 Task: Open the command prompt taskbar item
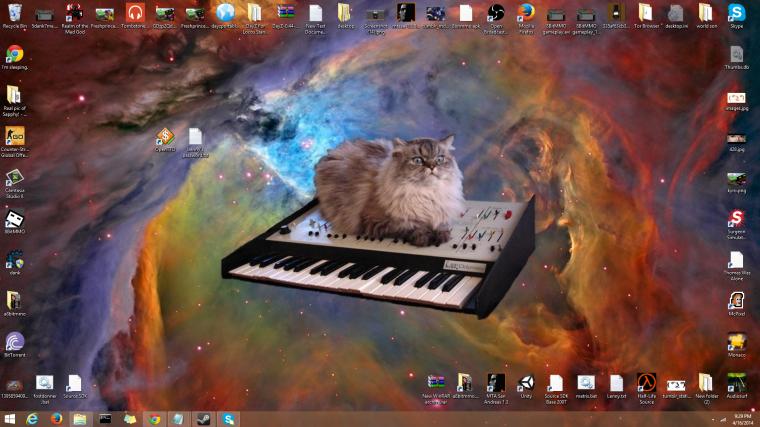coord(105,419)
